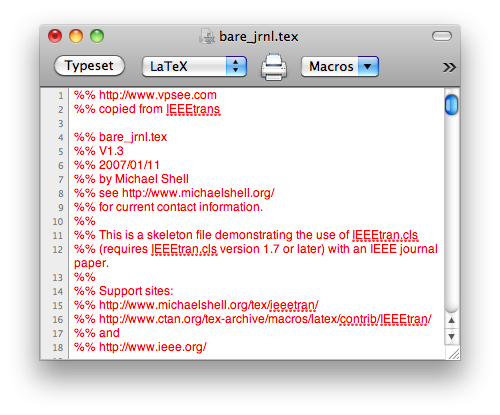Open the Macros dropdown menu
The image size is (500, 415).
[340, 66]
